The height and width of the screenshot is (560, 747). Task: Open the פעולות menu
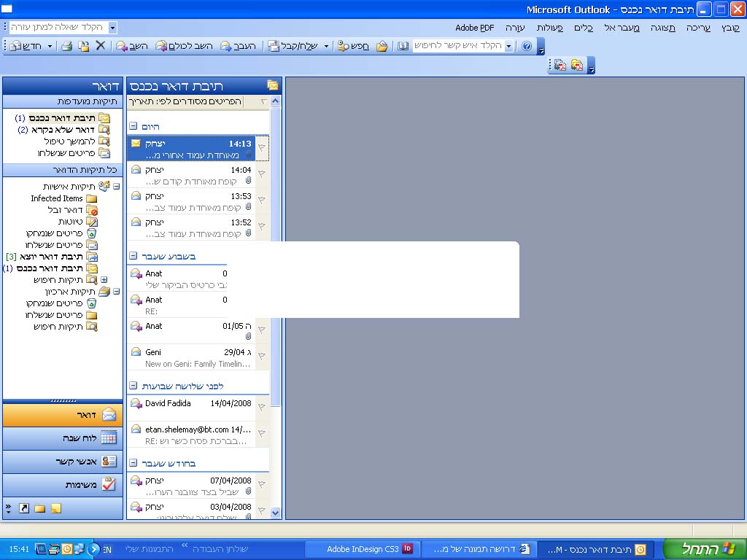[550, 28]
